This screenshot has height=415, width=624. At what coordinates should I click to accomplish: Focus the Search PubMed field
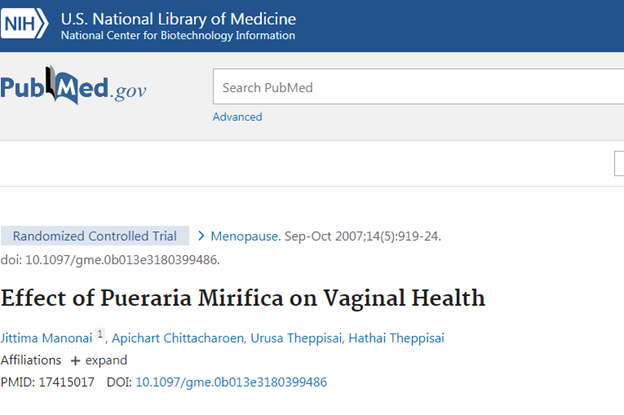pyautogui.click(x=418, y=87)
